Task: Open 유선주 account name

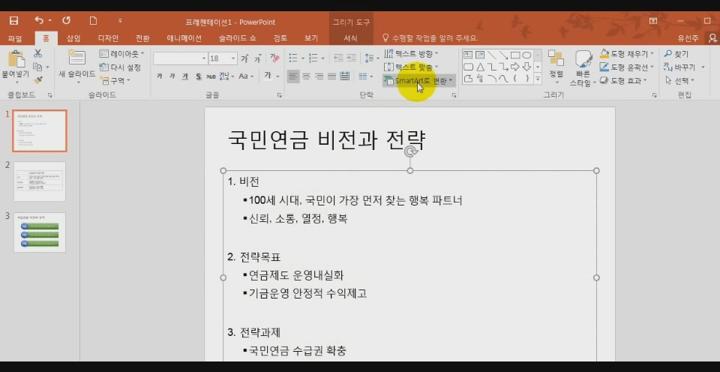Action: pyautogui.click(x=687, y=38)
